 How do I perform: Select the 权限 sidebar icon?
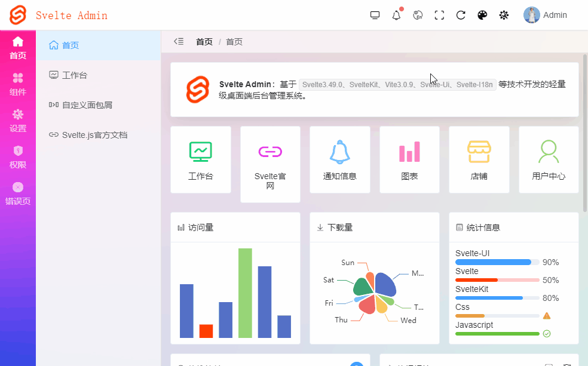coord(18,156)
